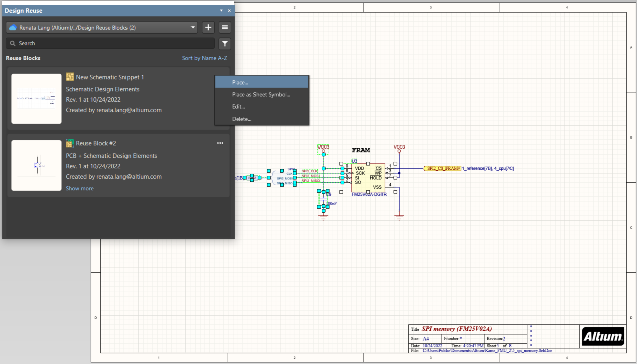Screen dimensions: 637x364
Task: Open the Design Reuse Blocks folder dropdown
Action: point(193,28)
